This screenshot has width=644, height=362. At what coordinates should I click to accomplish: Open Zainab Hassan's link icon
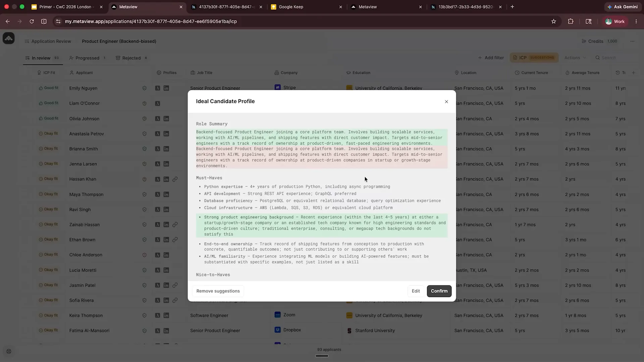coord(175,225)
